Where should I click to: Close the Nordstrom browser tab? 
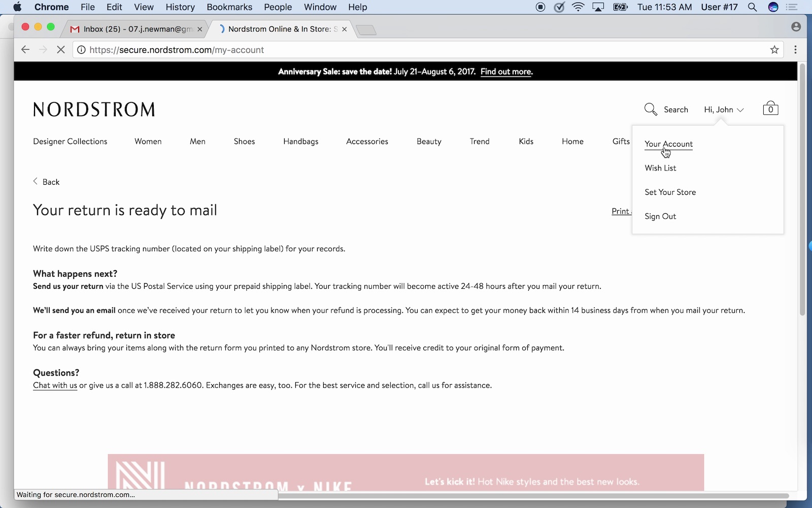345,29
